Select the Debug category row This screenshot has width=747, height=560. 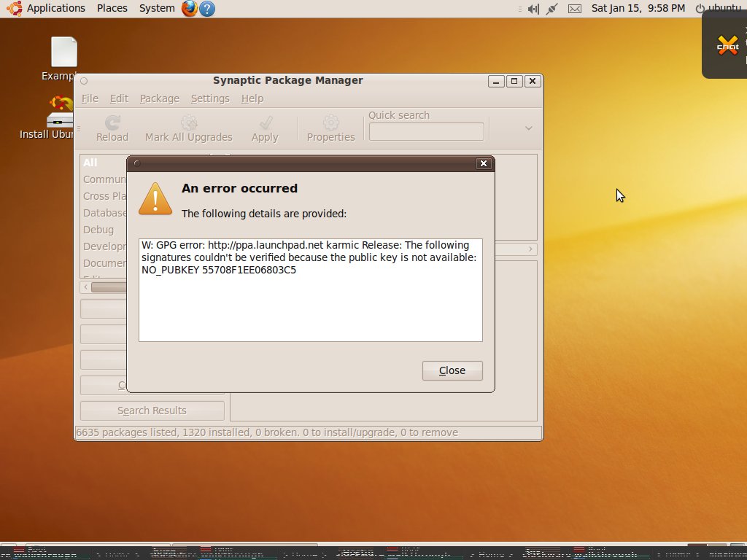104,230
